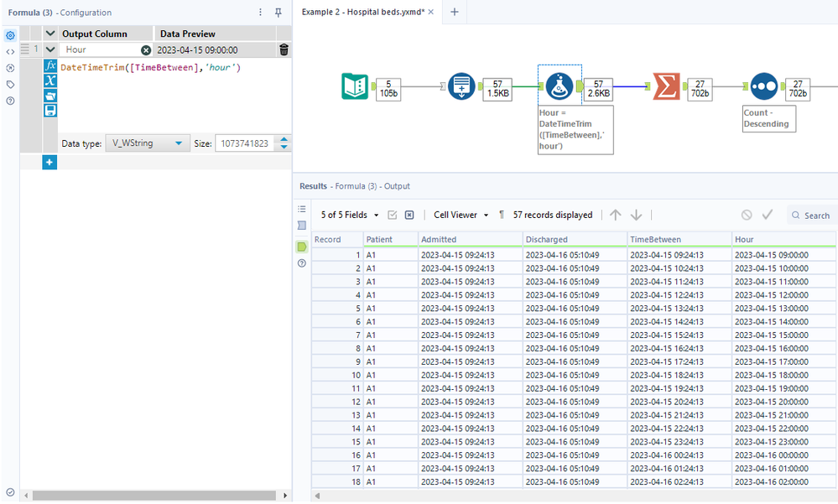Click the Summarize tool node
The height and width of the screenshot is (504, 838).
(x=666, y=86)
